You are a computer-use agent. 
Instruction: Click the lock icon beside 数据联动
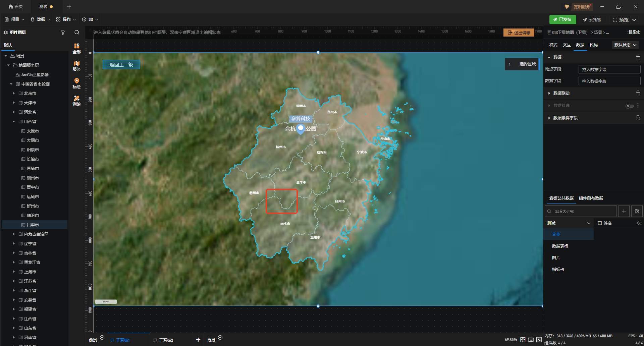[x=638, y=93]
